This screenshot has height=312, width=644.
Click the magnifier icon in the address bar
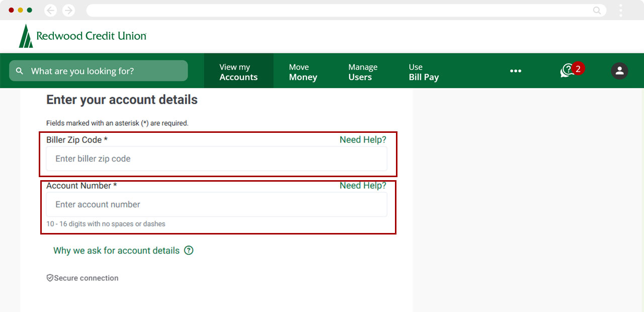click(597, 10)
